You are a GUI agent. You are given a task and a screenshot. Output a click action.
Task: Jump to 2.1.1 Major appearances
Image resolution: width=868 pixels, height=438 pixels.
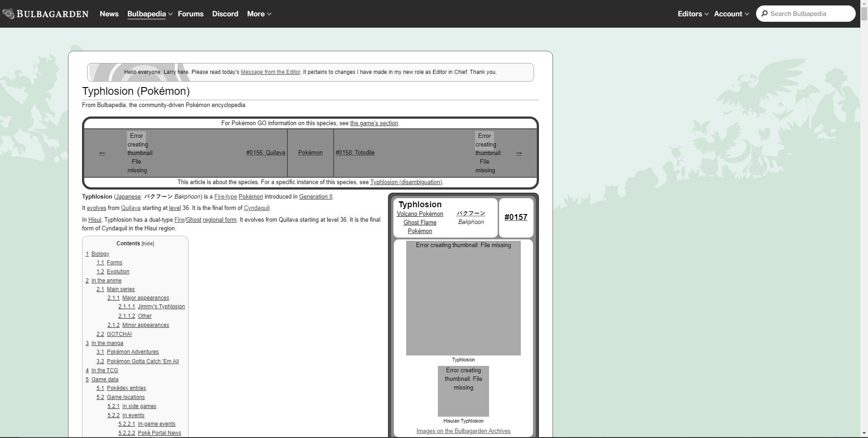pos(138,298)
